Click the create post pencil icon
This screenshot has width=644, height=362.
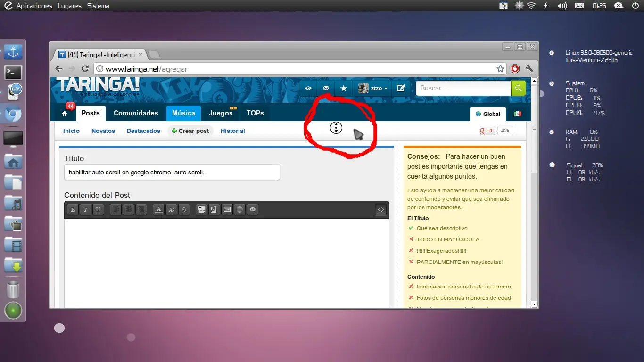(401, 88)
